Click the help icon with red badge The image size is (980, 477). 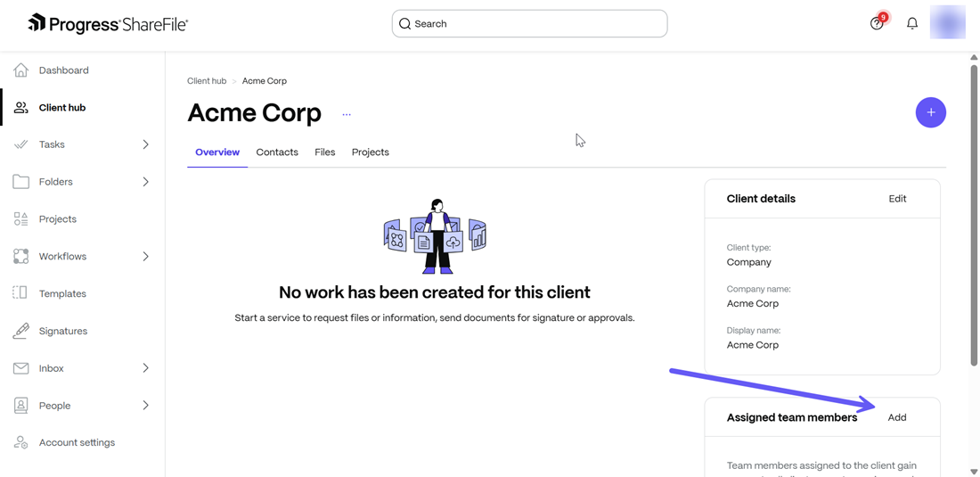click(x=878, y=23)
